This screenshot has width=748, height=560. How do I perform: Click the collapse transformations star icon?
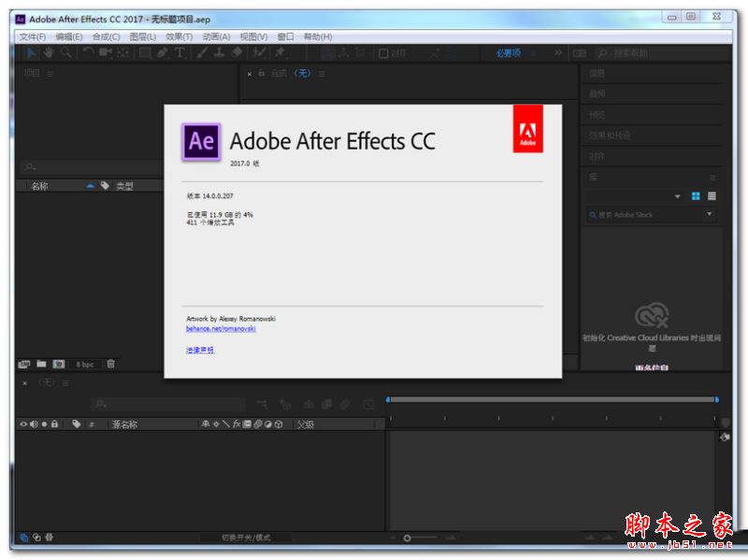(x=216, y=424)
